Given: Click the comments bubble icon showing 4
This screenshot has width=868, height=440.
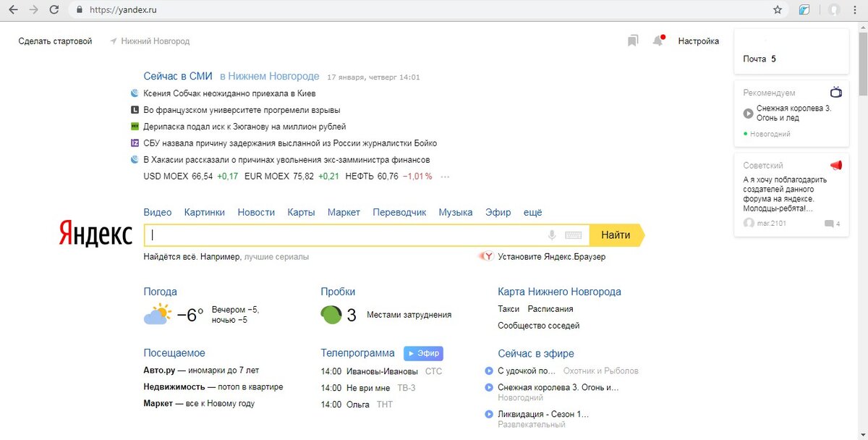Looking at the screenshot, I should coord(829,224).
